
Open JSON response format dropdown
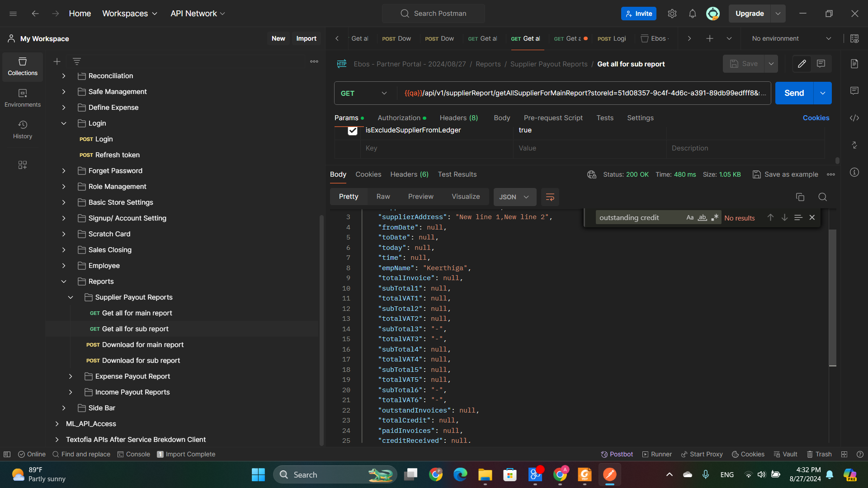pyautogui.click(x=515, y=197)
